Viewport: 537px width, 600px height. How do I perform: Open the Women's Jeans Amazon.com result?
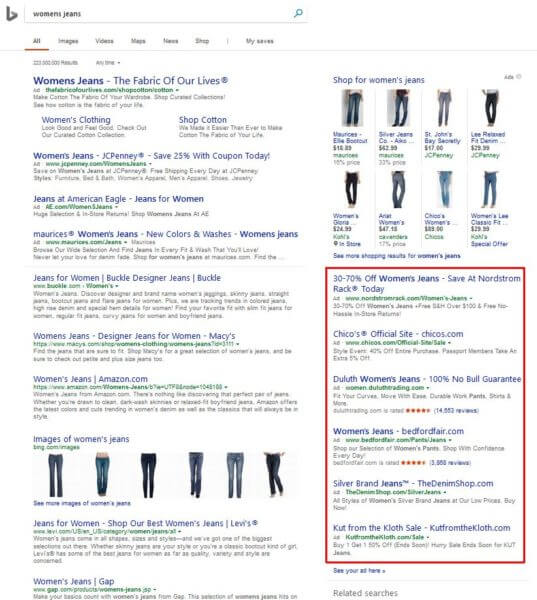pos(90,379)
